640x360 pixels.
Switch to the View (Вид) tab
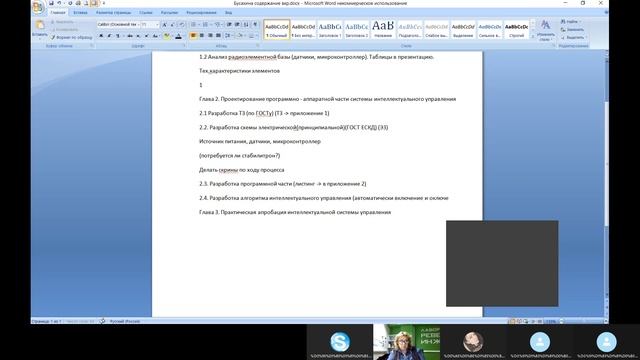tap(229, 13)
